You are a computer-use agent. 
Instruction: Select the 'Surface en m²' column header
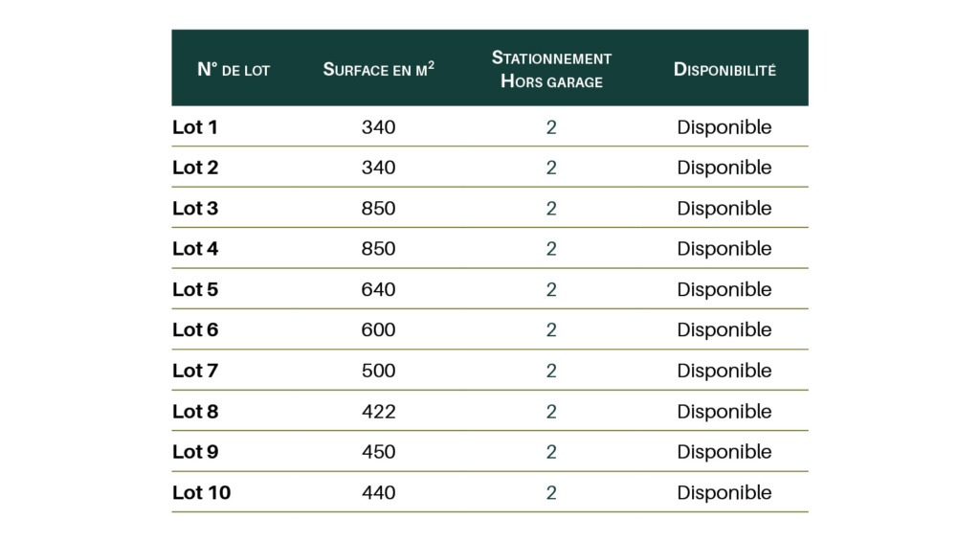379,69
